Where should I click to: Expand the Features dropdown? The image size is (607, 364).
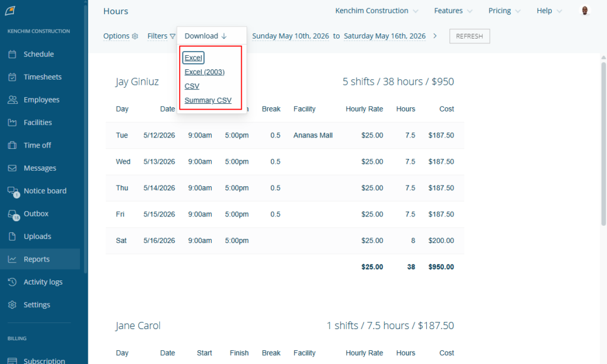click(x=453, y=11)
